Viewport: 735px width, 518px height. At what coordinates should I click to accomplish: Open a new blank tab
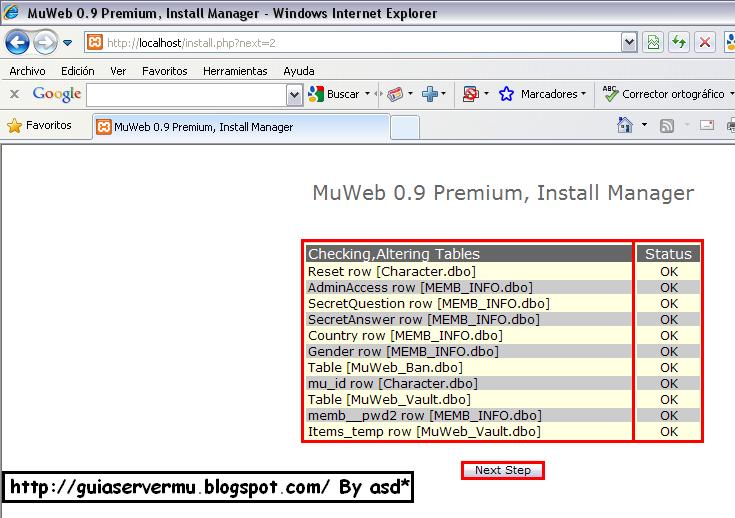pyautogui.click(x=405, y=128)
